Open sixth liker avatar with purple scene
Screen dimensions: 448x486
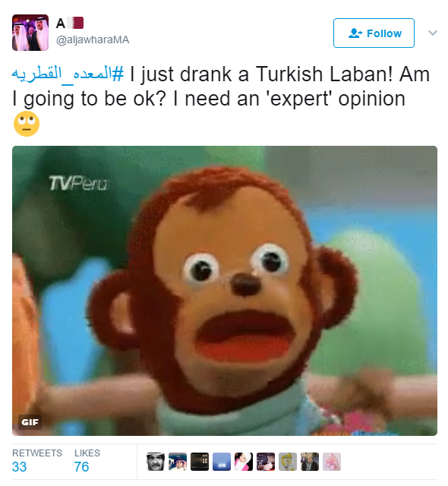(266, 462)
